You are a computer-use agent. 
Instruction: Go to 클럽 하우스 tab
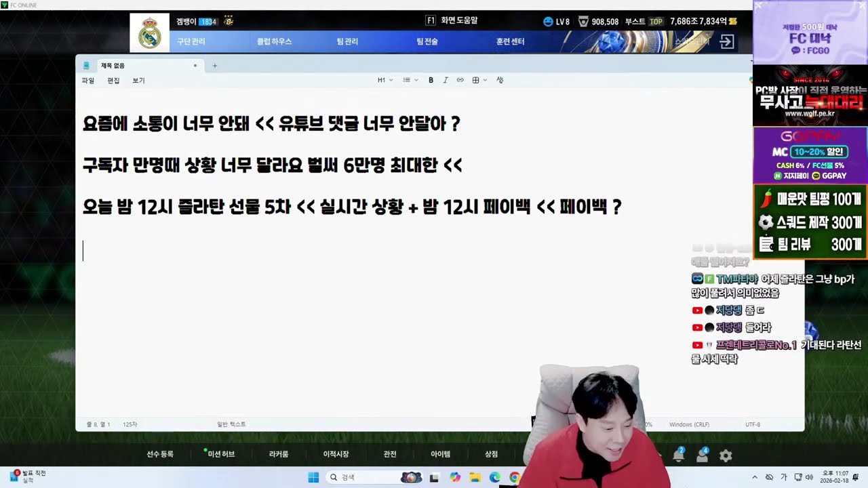274,41
